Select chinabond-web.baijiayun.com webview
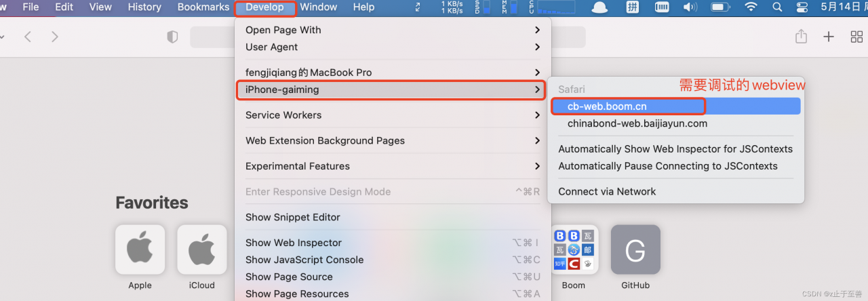868x301 pixels. tap(675, 123)
